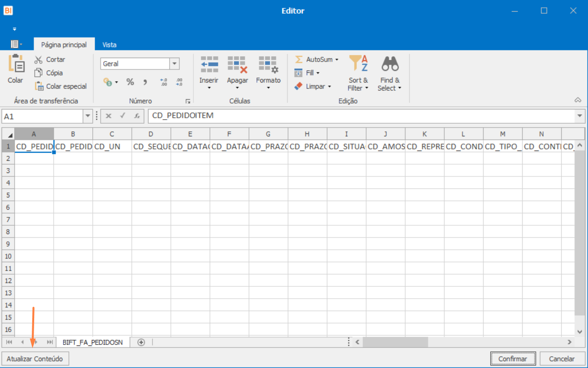The height and width of the screenshot is (368, 588).
Task: Open the Limpar eraser menu
Action: pyautogui.click(x=313, y=86)
